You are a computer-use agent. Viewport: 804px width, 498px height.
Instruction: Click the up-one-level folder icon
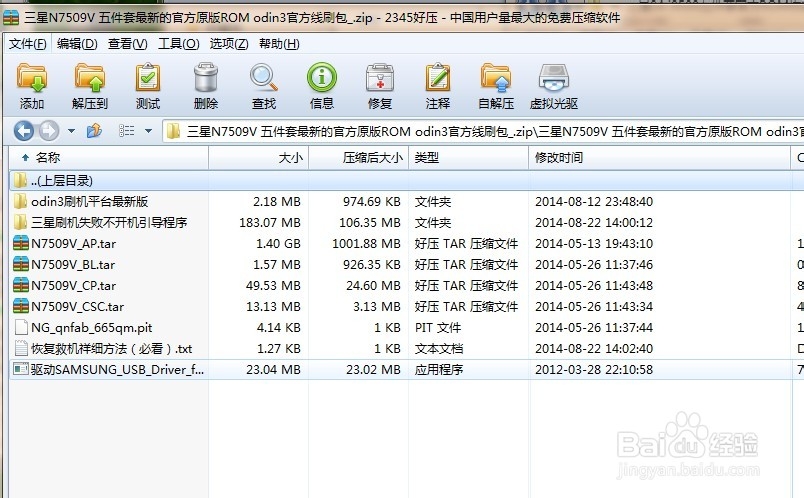(94, 131)
